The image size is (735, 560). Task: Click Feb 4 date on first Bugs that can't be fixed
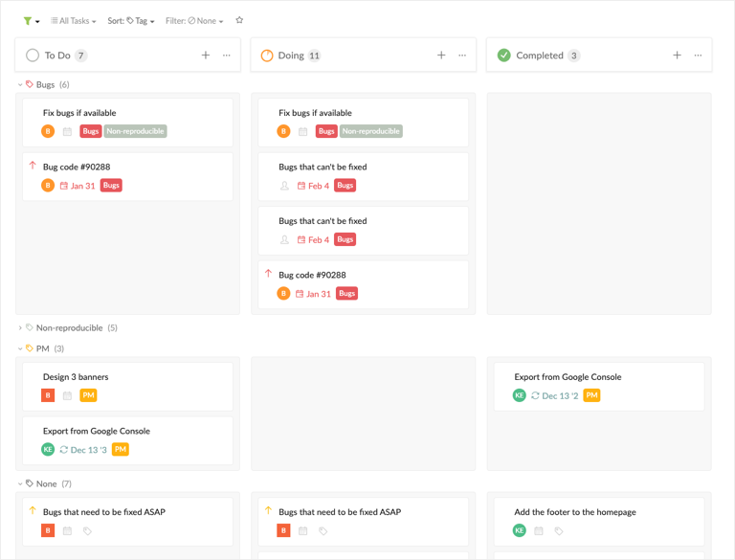pyautogui.click(x=313, y=186)
